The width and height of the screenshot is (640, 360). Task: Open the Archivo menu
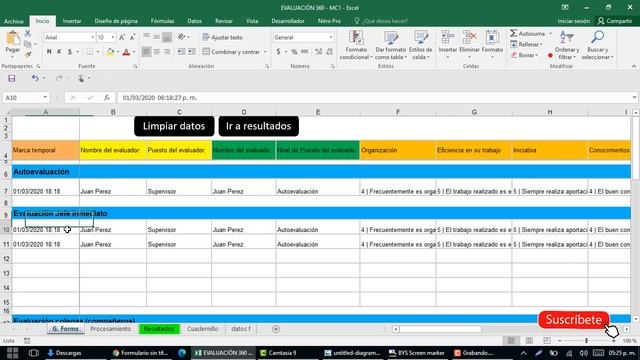(14, 21)
